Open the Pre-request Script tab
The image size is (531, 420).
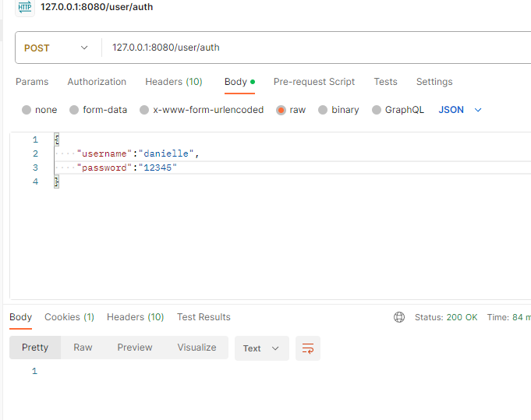314,82
